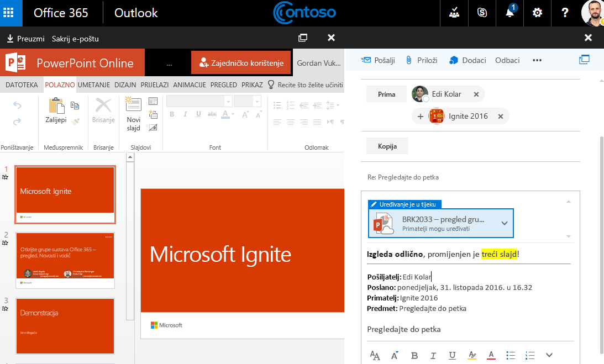Toggle bold in email formatting bar

414,355
